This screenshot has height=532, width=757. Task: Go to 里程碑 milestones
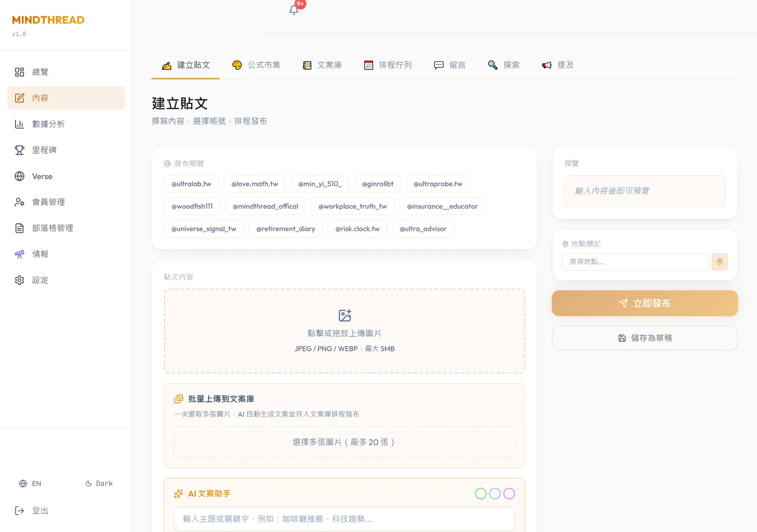tap(66, 150)
